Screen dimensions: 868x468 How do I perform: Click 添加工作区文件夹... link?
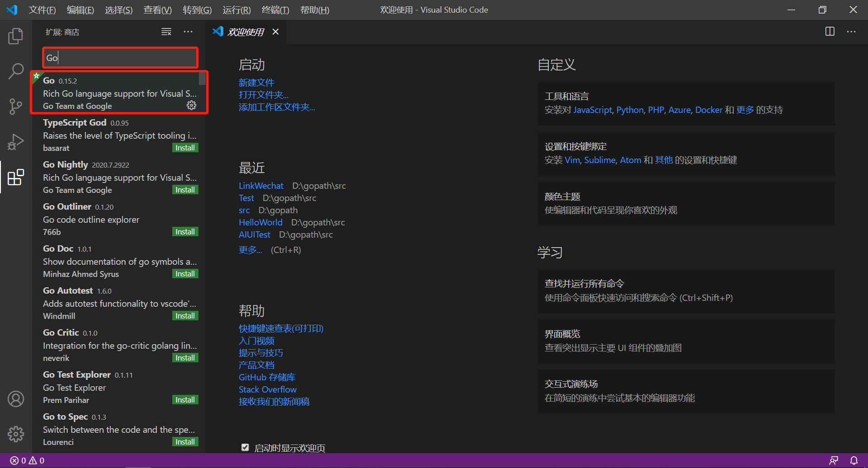click(x=277, y=107)
